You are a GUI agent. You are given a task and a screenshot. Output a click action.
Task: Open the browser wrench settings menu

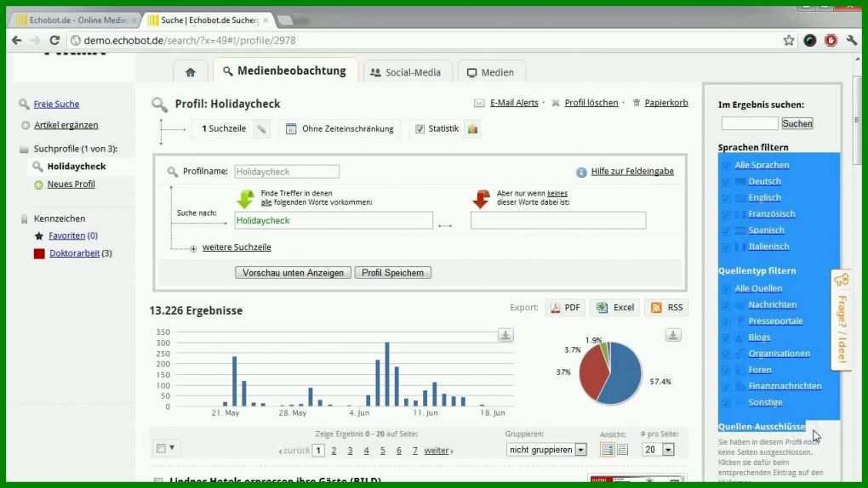coord(851,41)
